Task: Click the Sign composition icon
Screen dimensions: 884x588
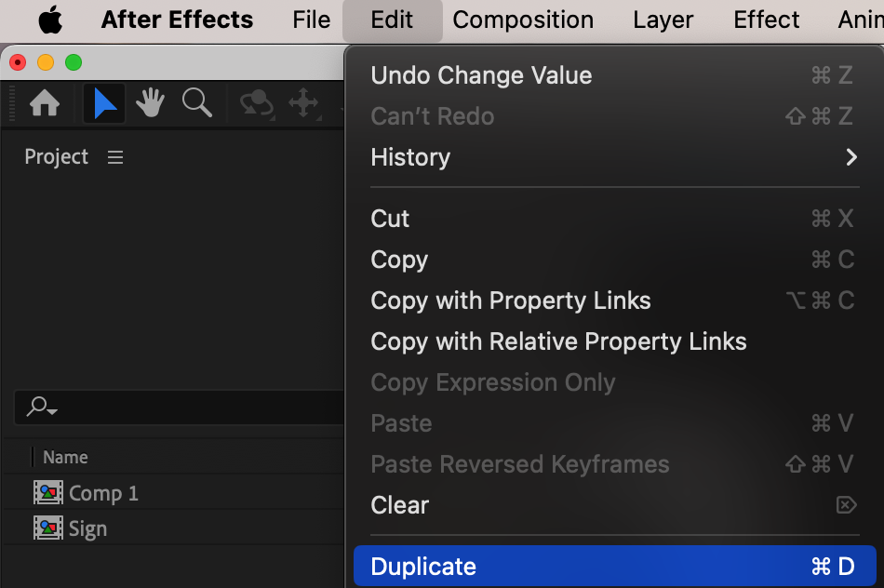Action: [x=47, y=528]
